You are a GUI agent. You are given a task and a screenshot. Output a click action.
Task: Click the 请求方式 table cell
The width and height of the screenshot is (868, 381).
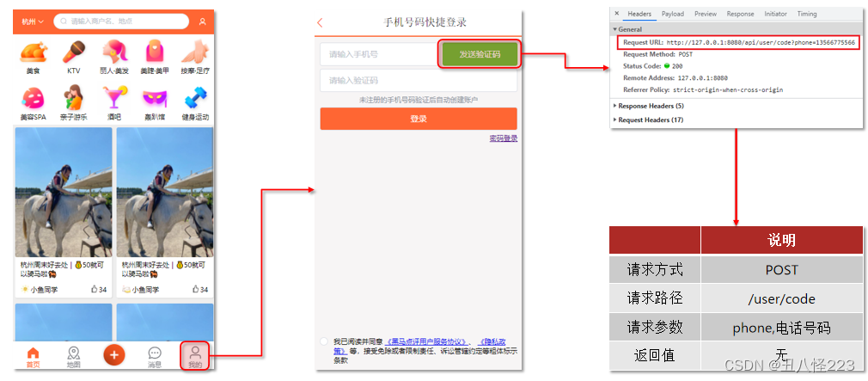point(655,270)
